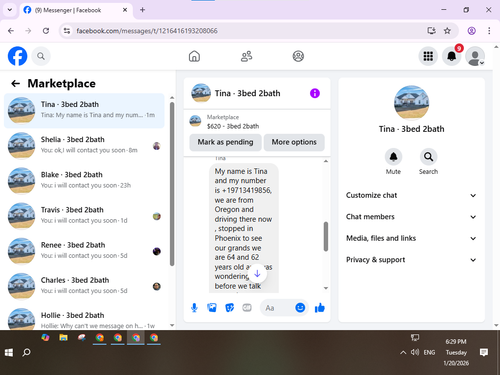Image resolution: width=500 pixels, height=375 pixels.
Task: Jump to latest message down arrow
Action: pyautogui.click(x=257, y=274)
